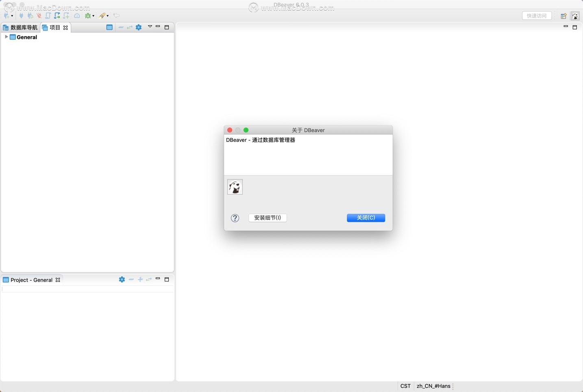583x392 pixels.
Task: Maximize the editor area
Action: pos(575,27)
